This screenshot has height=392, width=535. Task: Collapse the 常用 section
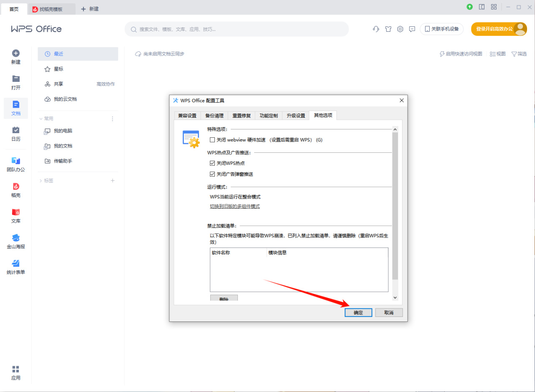(x=41, y=119)
